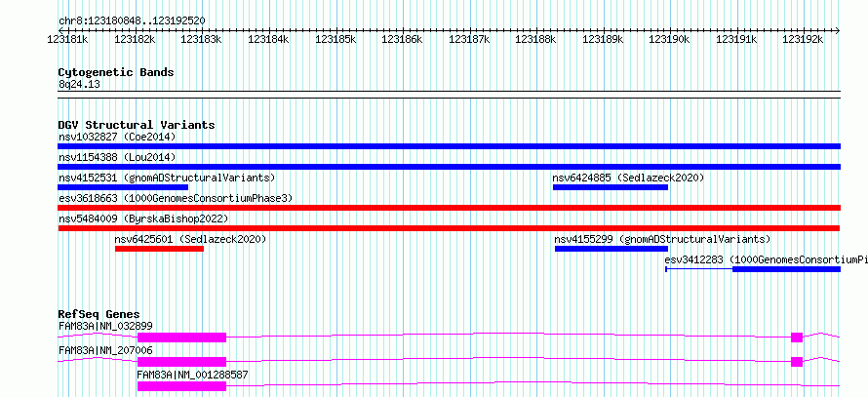Click the 123192k ruler label
The image size is (868, 397).
tap(803, 39)
